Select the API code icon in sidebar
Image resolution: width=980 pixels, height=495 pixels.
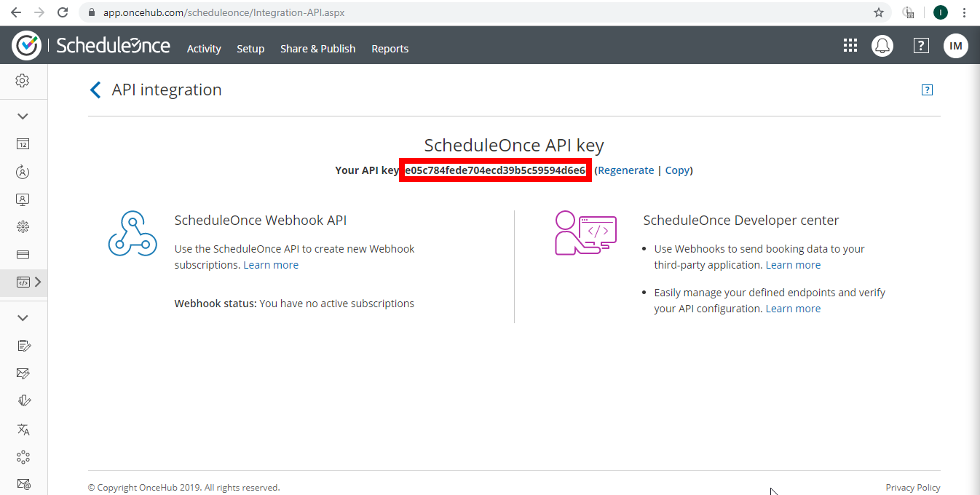(x=23, y=282)
